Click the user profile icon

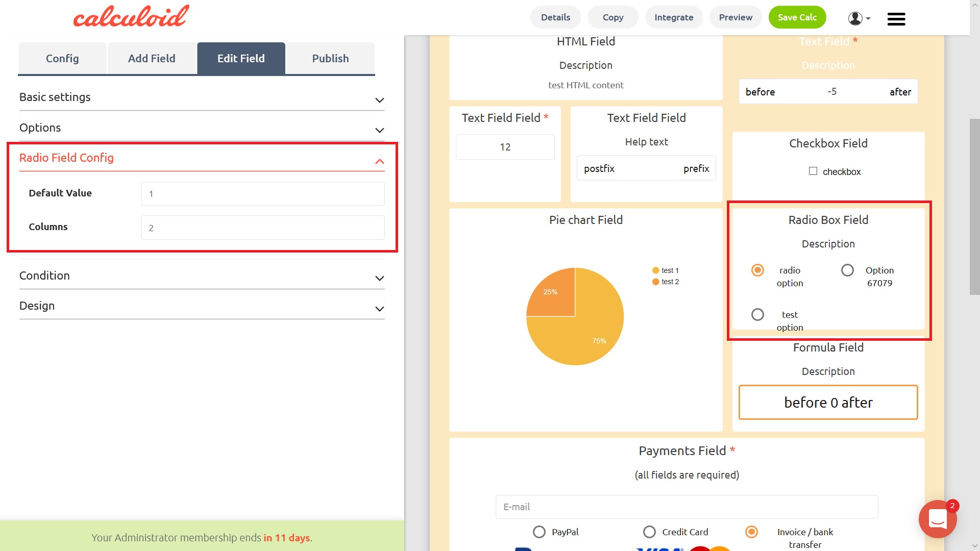click(x=855, y=17)
